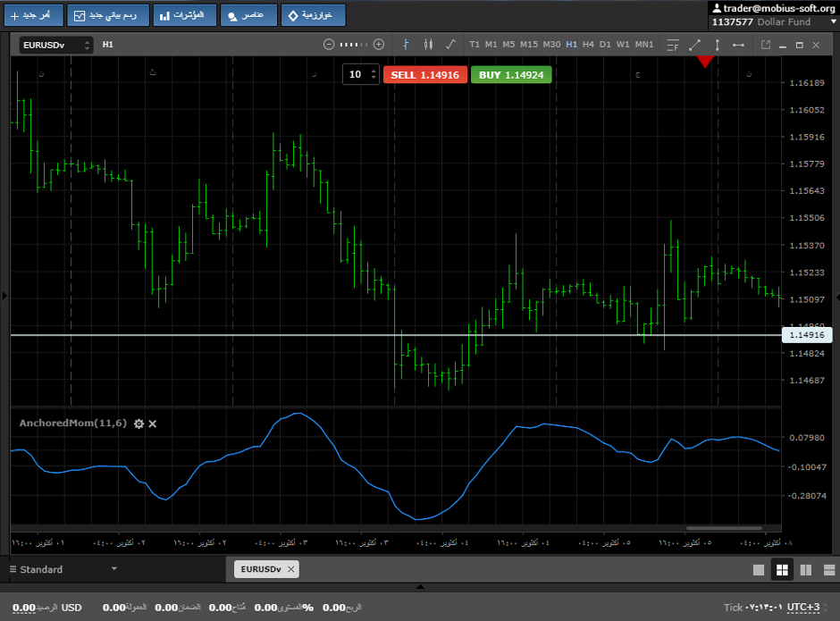Open the Fibonacci tools dropdown
Viewport: 840px width, 621px height.
673,44
